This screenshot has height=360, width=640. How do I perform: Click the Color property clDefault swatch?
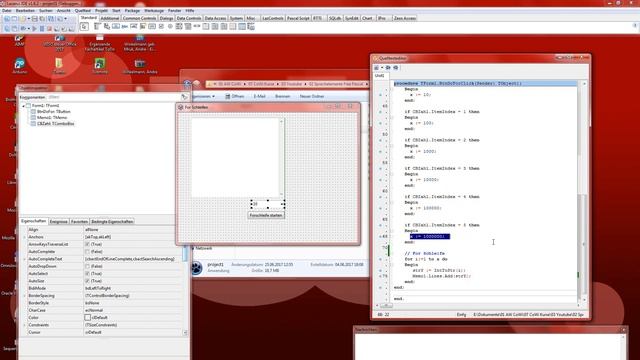click(87, 318)
